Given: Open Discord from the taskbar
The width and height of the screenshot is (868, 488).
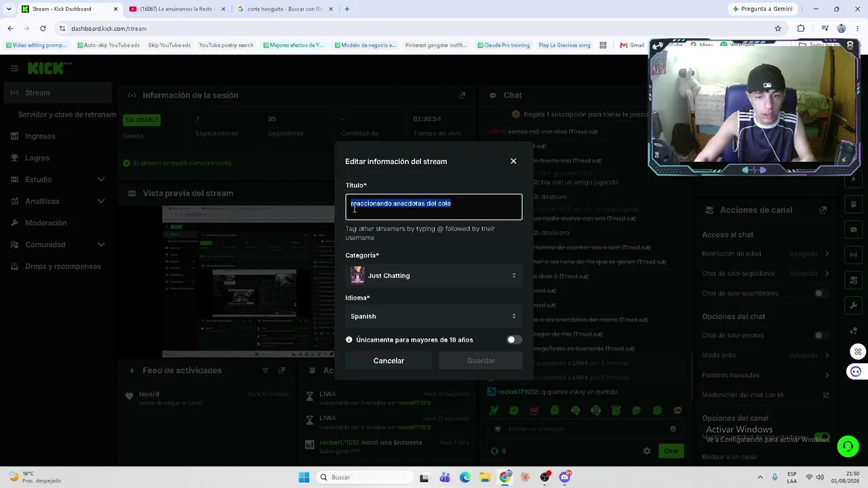Looking at the screenshot, I should [x=565, y=477].
